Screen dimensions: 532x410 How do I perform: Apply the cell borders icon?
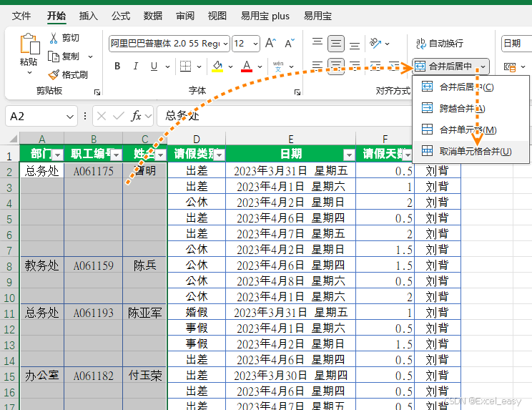click(x=185, y=66)
